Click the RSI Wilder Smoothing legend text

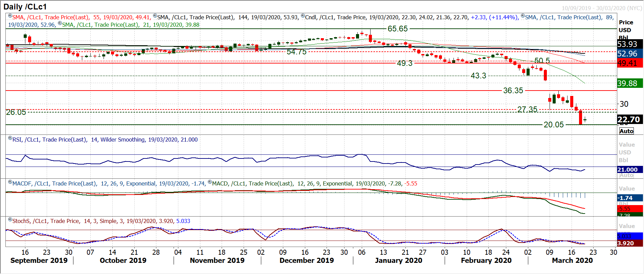(x=105, y=140)
